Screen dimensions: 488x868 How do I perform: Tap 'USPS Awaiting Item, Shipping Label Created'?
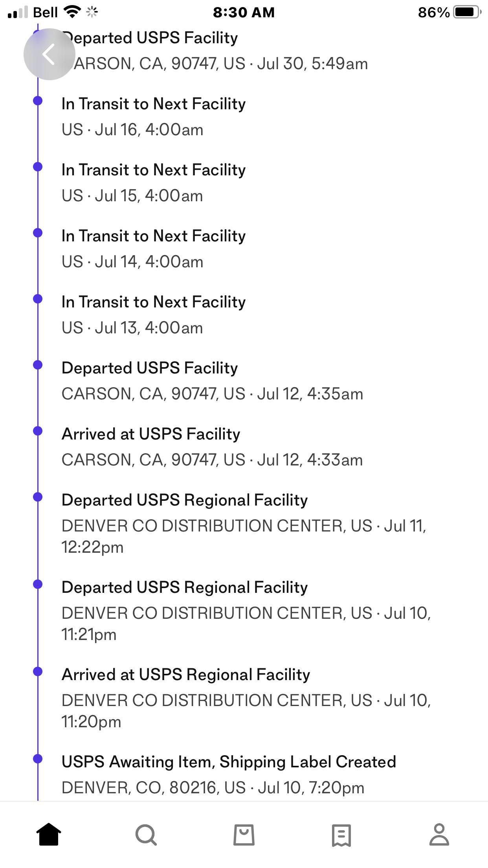click(229, 762)
